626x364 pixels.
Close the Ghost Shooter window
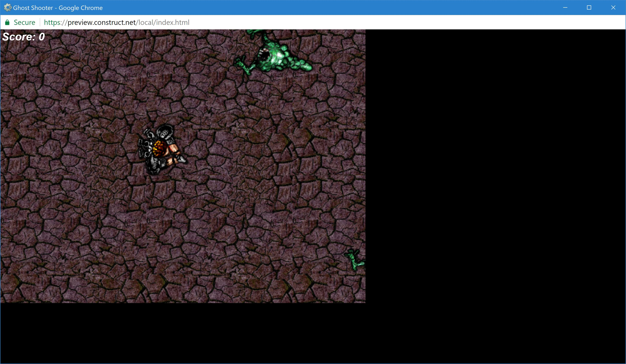point(613,8)
